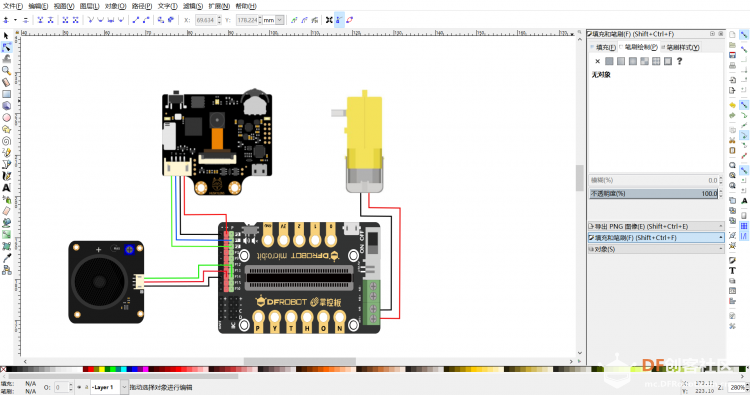Select the Star polygon tool
The width and height of the screenshot is (750, 395).
pos(6,129)
